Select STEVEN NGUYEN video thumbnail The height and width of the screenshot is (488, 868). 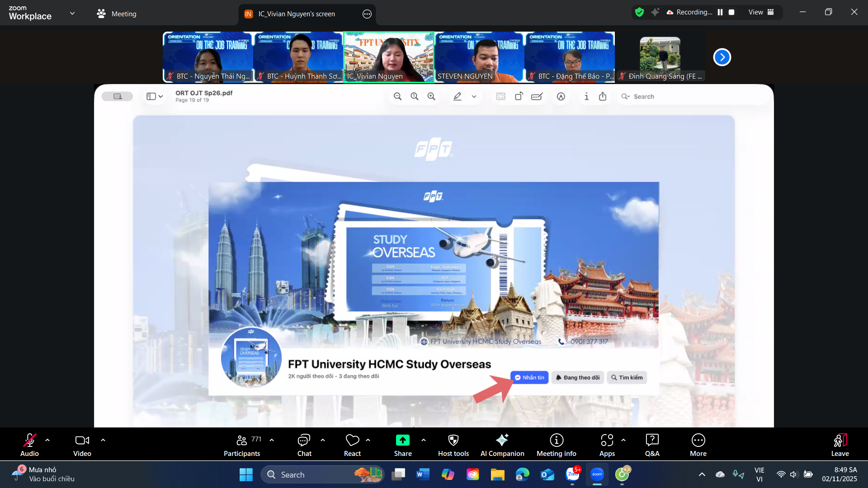tap(479, 56)
